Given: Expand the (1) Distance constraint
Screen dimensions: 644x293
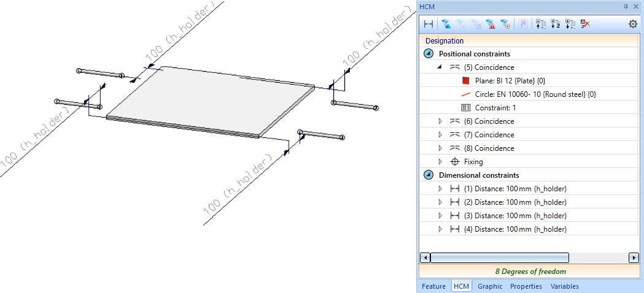Looking at the screenshot, I should pos(440,189).
